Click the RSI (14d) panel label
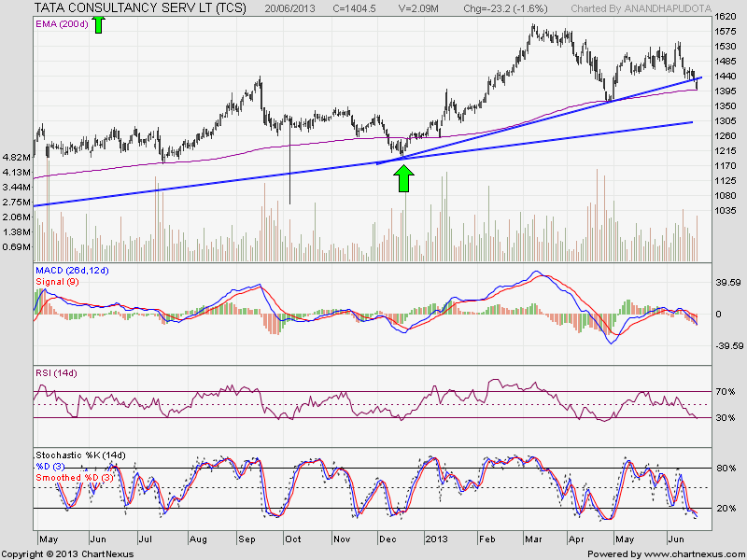The image size is (747, 560). [56, 372]
